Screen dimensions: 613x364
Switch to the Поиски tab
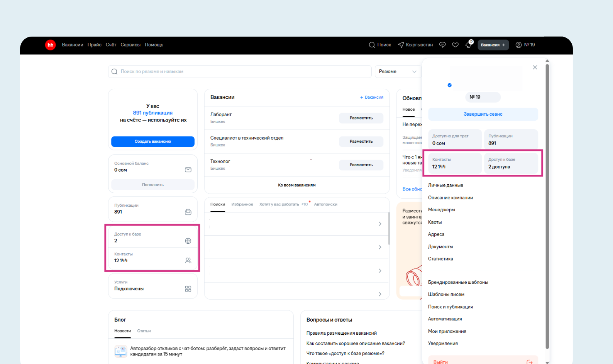(x=218, y=204)
